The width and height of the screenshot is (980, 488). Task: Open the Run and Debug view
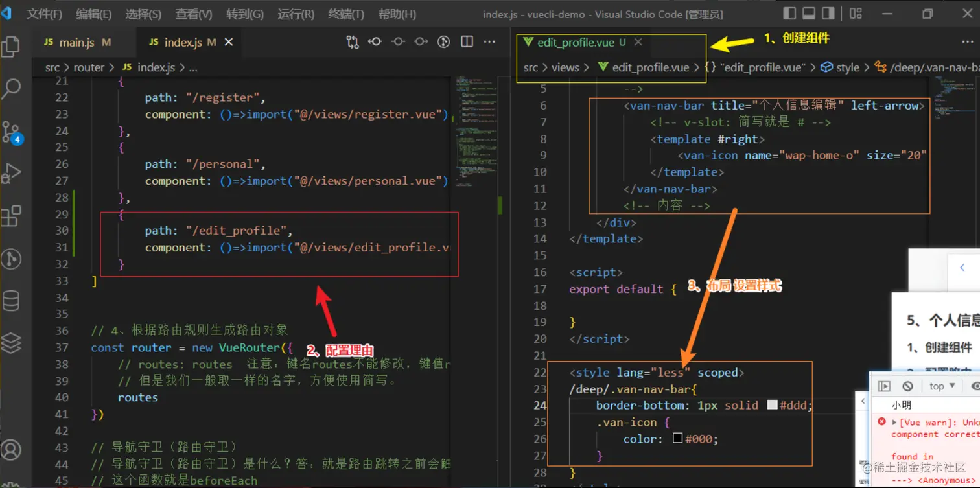point(11,174)
